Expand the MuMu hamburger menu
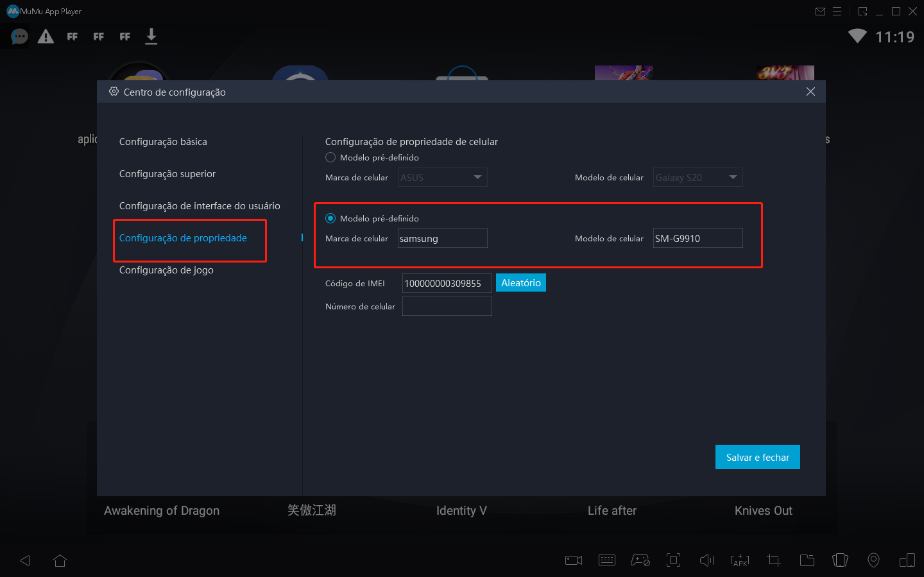924x577 pixels. coord(837,11)
